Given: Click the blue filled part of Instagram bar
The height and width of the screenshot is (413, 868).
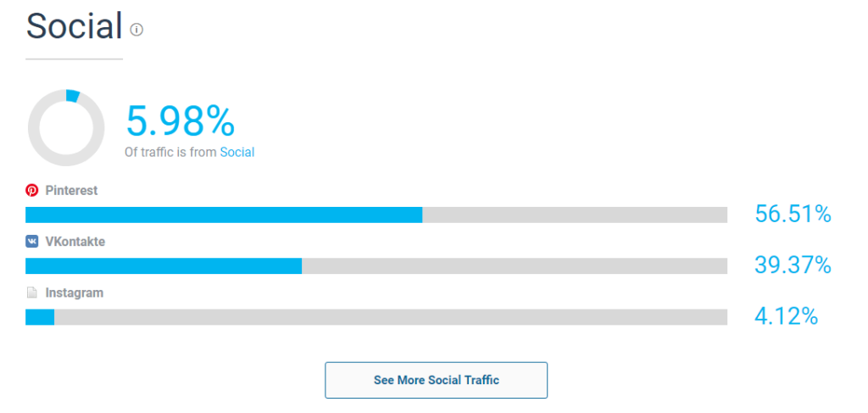Looking at the screenshot, I should coord(40,317).
